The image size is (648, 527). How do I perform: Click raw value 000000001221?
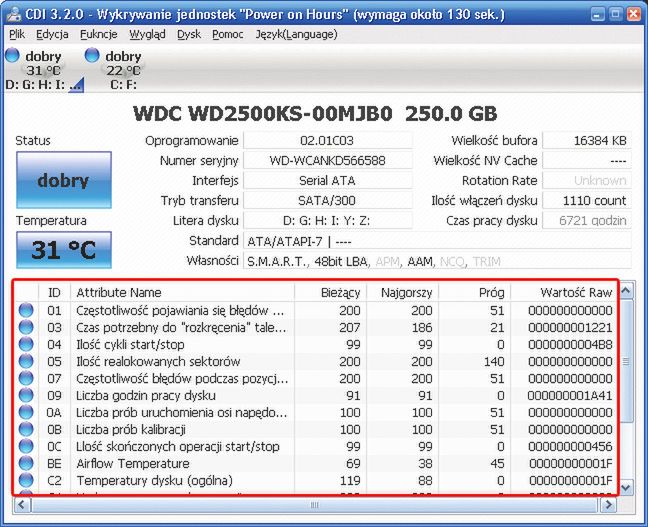click(570, 327)
